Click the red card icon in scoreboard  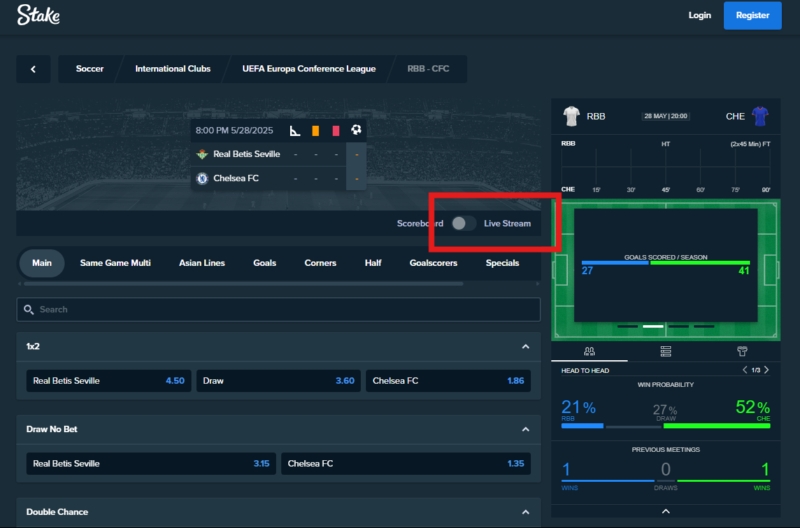tap(336, 131)
